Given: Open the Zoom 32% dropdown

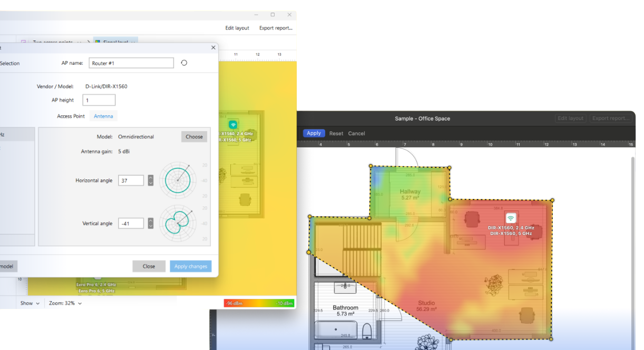Looking at the screenshot, I should 65,303.
